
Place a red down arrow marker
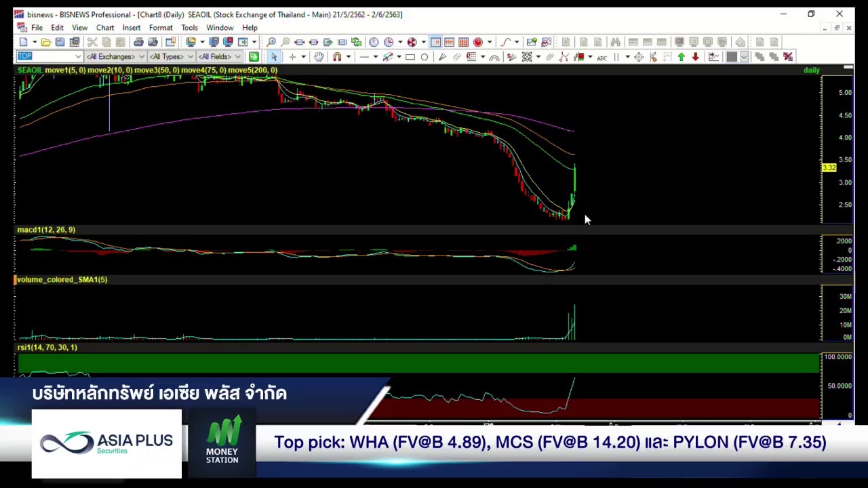click(695, 57)
